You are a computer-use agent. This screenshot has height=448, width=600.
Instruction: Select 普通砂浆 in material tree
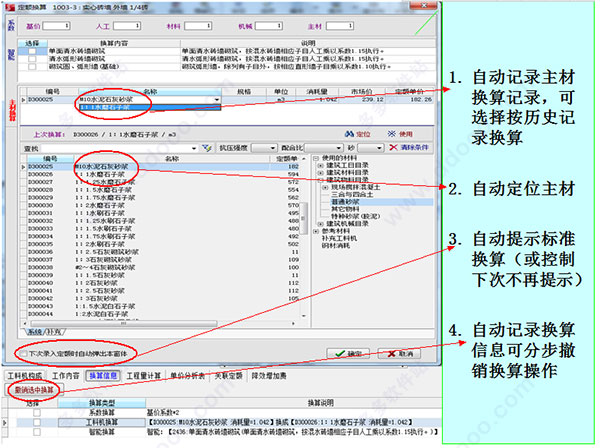345,202
